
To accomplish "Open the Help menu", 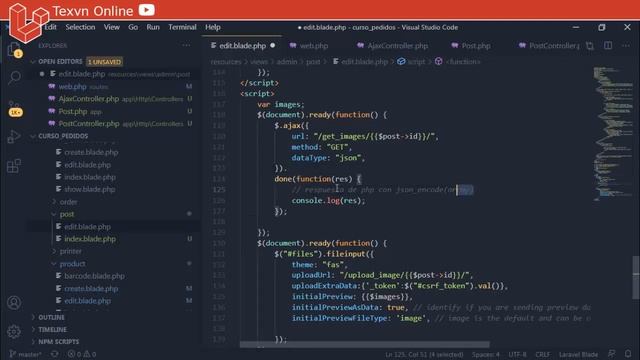I will pos(213,27).
